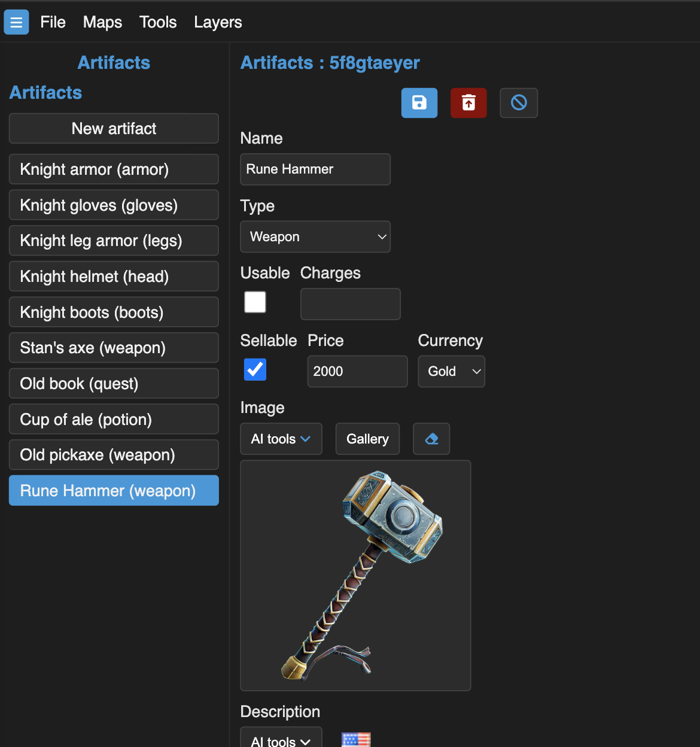Expand the Description AI tools dropdown

281,738
